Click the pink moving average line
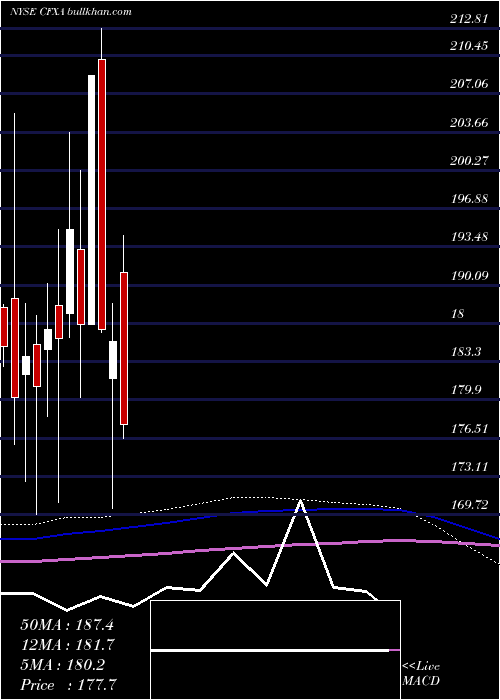 [x=250, y=549]
